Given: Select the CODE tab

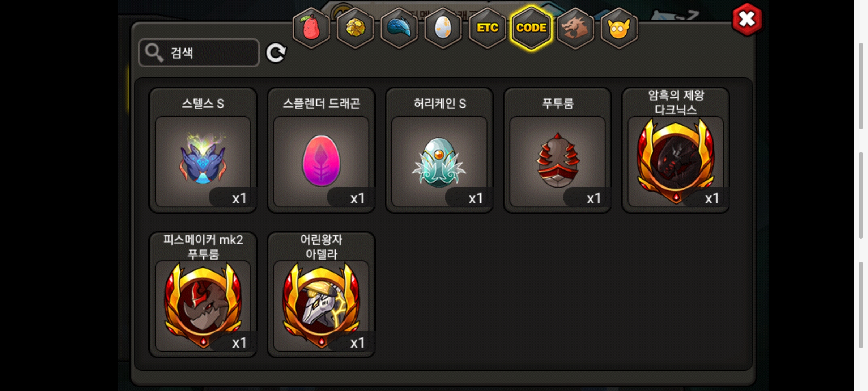Looking at the screenshot, I should click(x=531, y=28).
